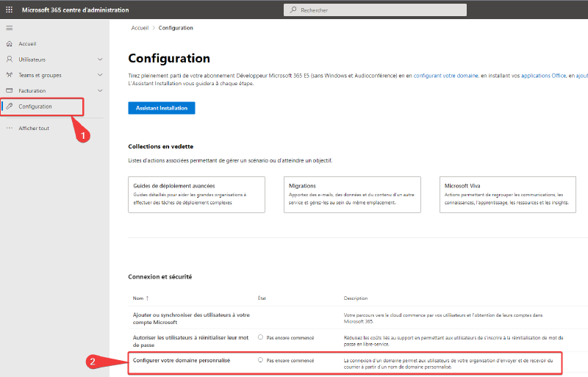
Task: Select the custom domain status circle
Action: (x=260, y=360)
